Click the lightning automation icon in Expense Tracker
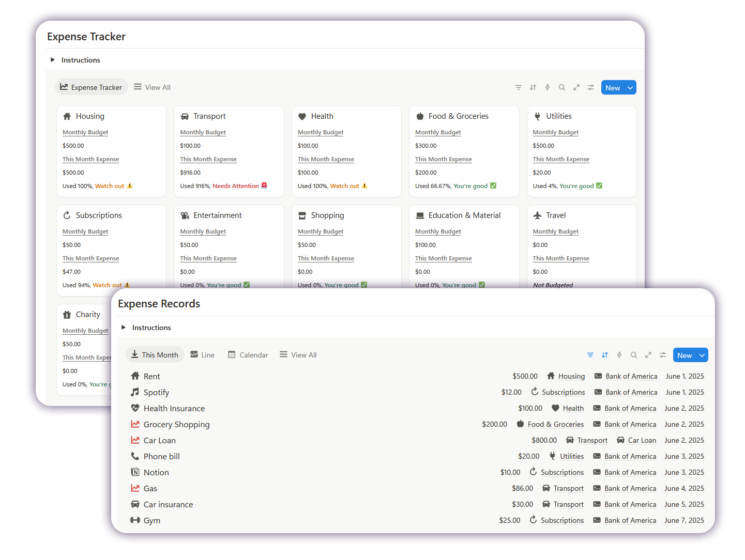Image resolution: width=745 pixels, height=560 pixels. (x=547, y=87)
